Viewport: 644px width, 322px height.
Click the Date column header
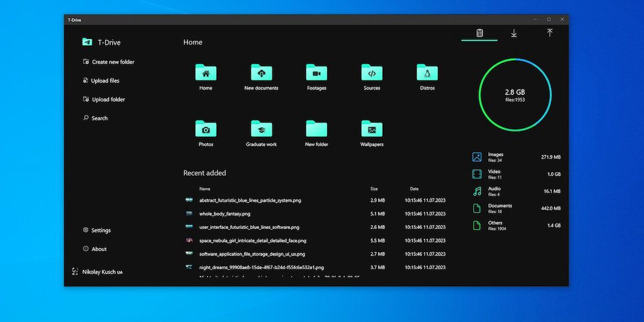[x=414, y=189]
